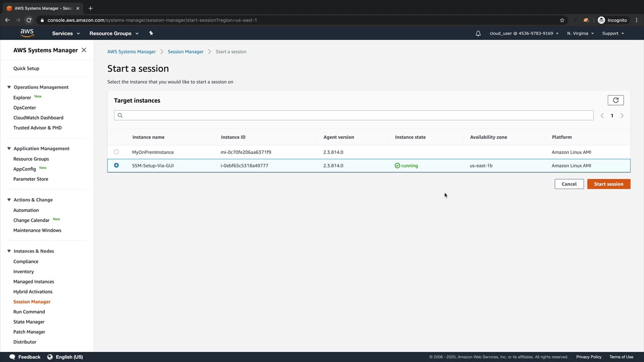
Task: Collapse the Operations Management section
Action: (9, 87)
